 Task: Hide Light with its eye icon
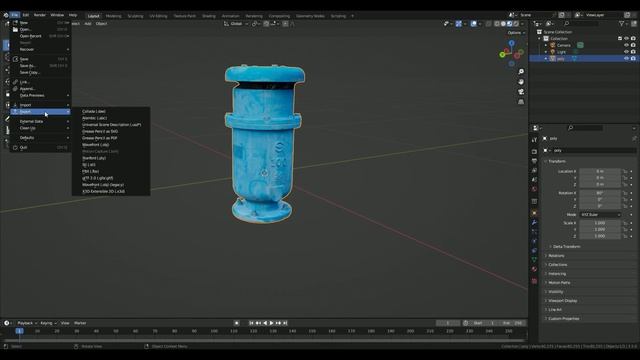626,52
